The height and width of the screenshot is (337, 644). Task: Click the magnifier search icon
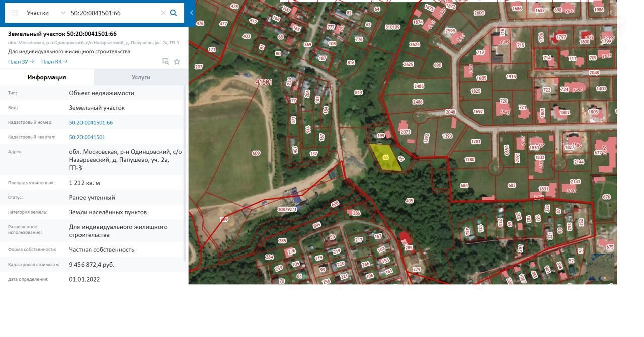(174, 13)
